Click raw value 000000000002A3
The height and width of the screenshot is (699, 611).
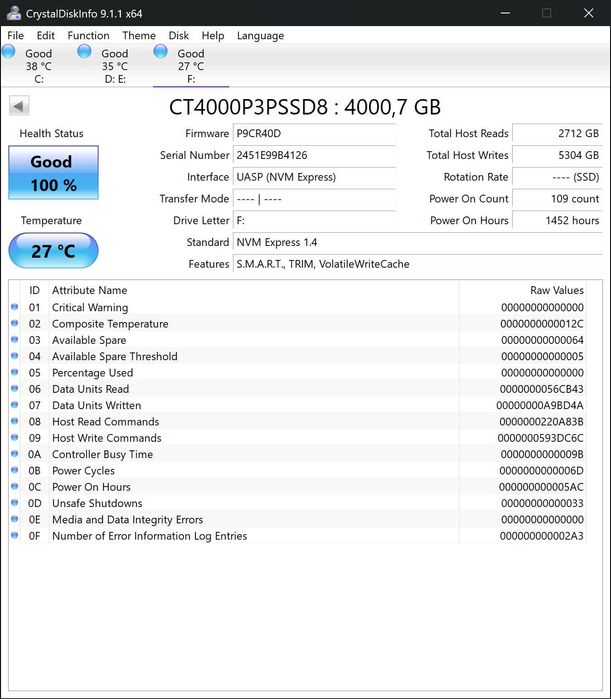541,536
